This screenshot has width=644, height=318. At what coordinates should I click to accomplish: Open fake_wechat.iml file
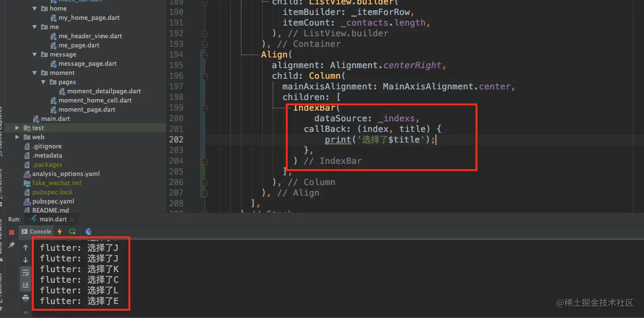(x=57, y=183)
